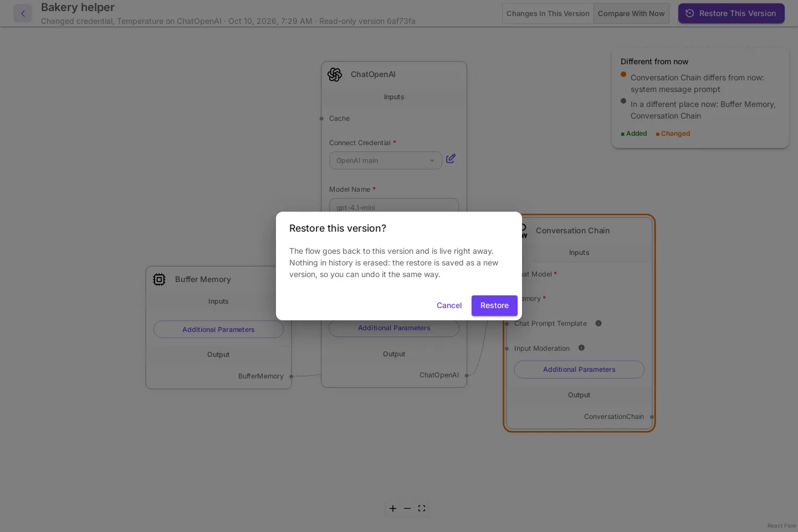798x532 pixels.
Task: Click info icon beside Chat Prompt Template
Action: pyautogui.click(x=598, y=323)
